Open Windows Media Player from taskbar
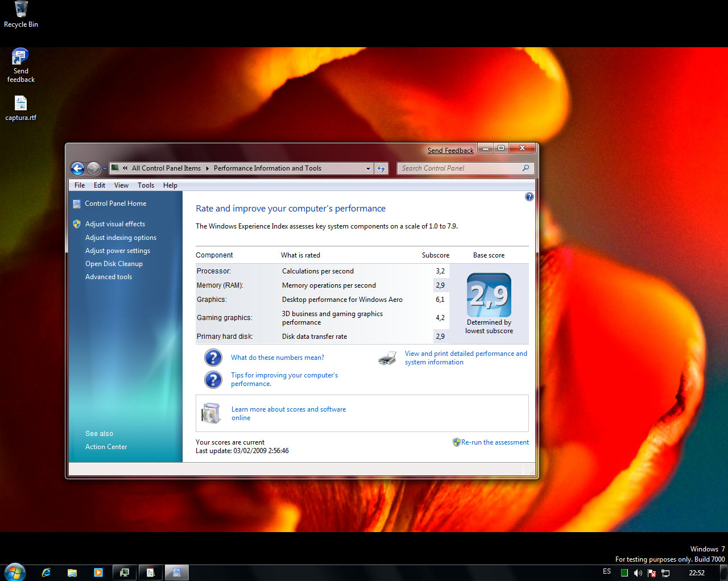This screenshot has height=581, width=728. (x=98, y=572)
